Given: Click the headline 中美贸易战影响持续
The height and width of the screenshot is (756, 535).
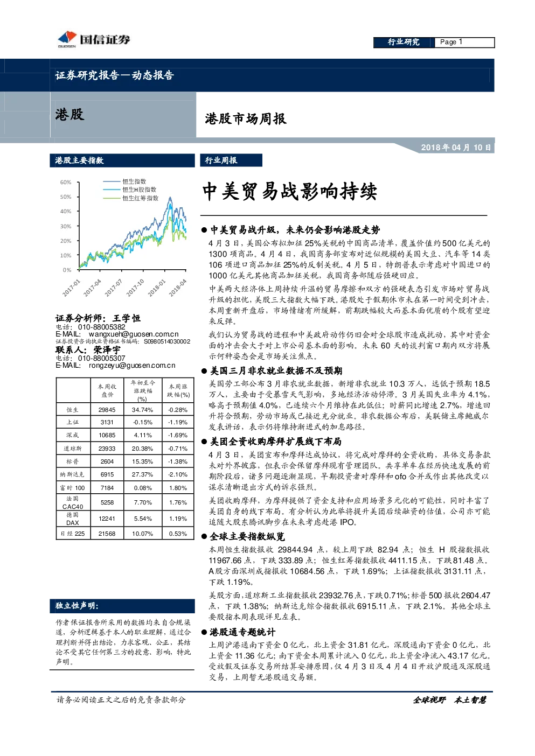Looking at the screenshot, I should pyautogui.click(x=290, y=191).
